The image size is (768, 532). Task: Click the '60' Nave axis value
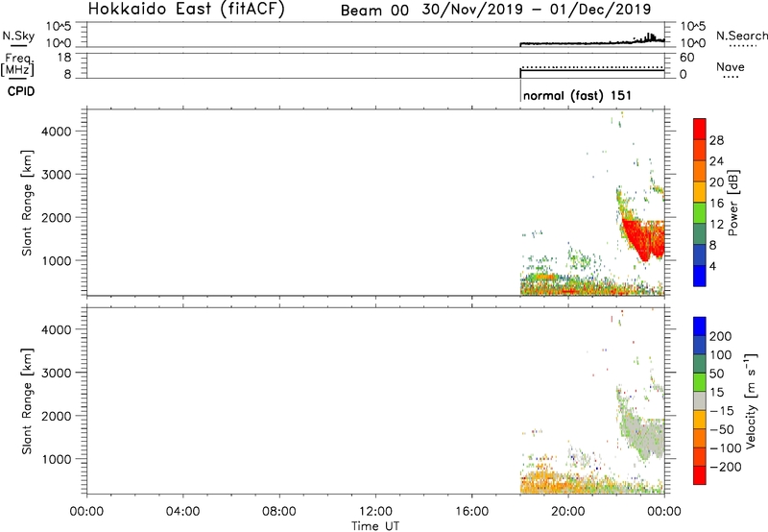pyautogui.click(x=686, y=58)
